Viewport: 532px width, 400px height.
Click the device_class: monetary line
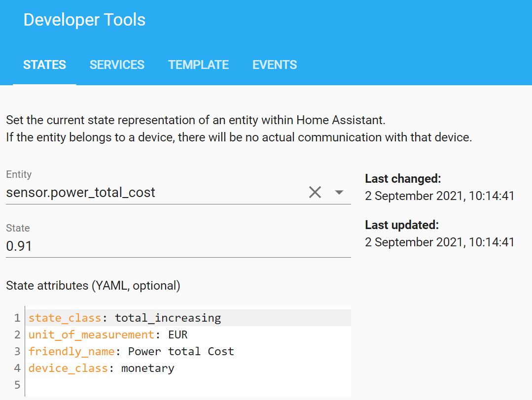pos(188,368)
